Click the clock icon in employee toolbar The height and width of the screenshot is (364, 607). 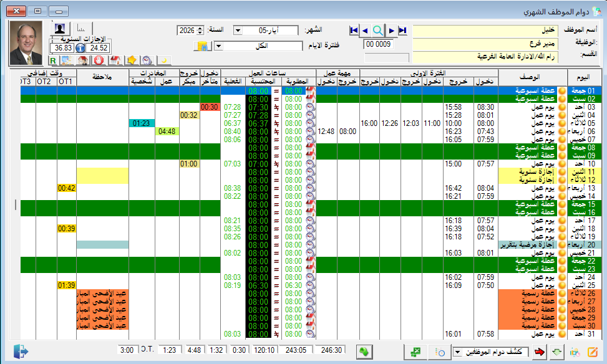[147, 60]
